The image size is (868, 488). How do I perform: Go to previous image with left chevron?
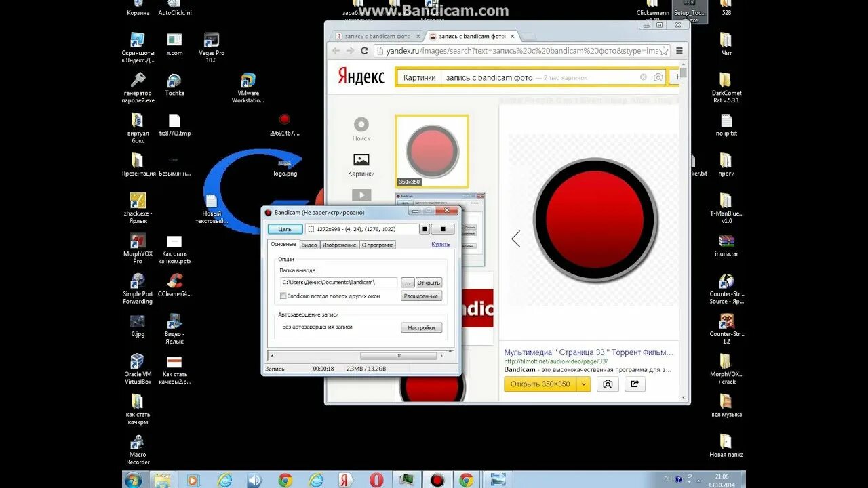(x=516, y=239)
